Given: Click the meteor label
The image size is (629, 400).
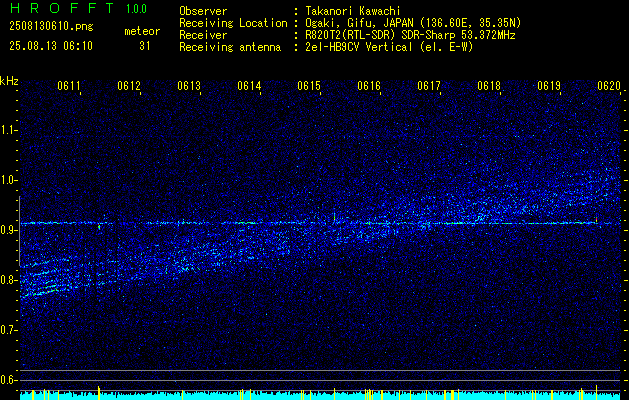Looking at the screenshot, I should click(x=142, y=31).
